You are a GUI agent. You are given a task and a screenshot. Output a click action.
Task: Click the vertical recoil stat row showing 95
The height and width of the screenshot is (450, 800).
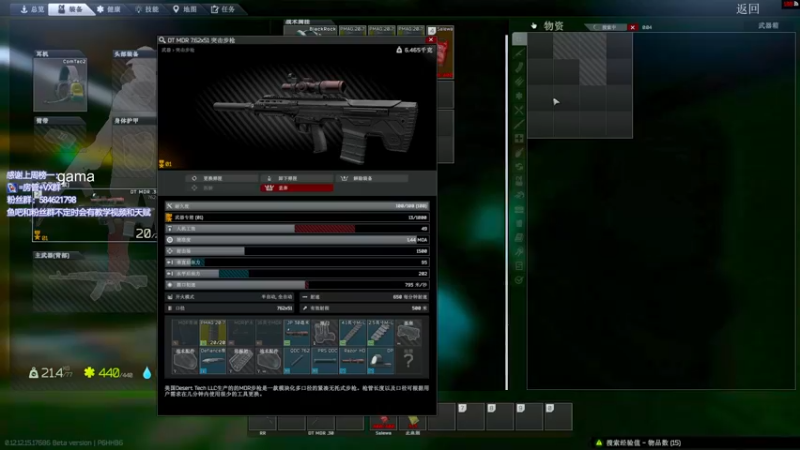[x=297, y=262]
